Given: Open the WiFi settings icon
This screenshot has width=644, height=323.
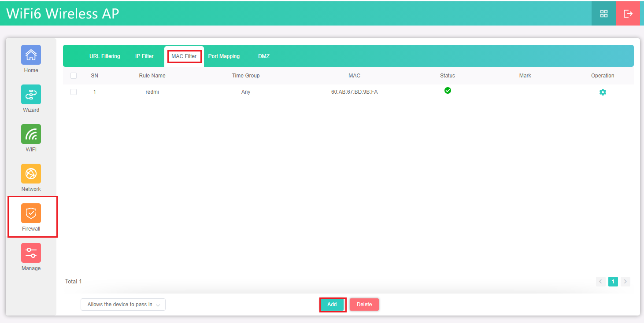Looking at the screenshot, I should (31, 134).
